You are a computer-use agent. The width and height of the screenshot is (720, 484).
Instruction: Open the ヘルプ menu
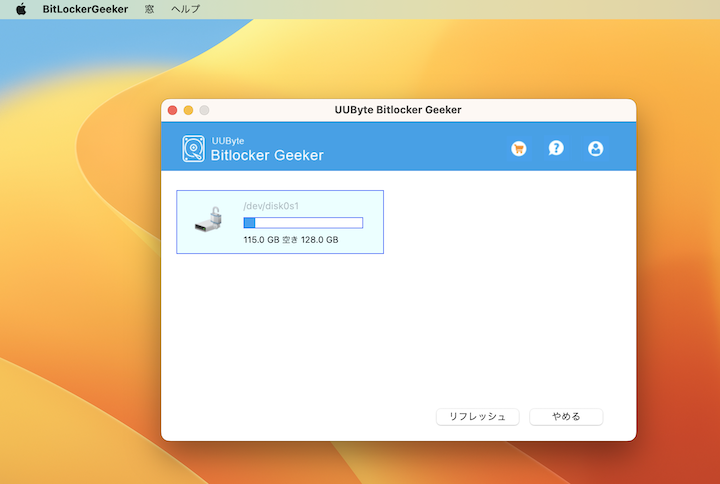point(186,9)
